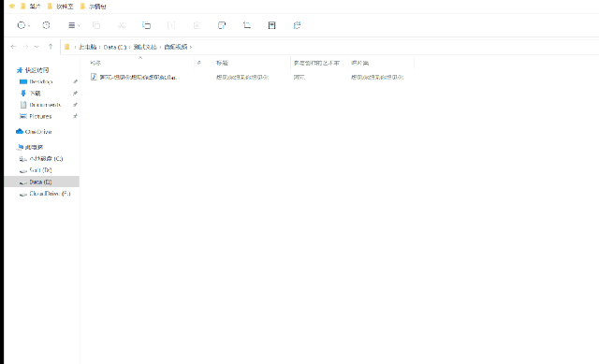Image resolution: width=599 pixels, height=364 pixels.
Task: Click the pin icon beside Pictures
Action: point(75,116)
